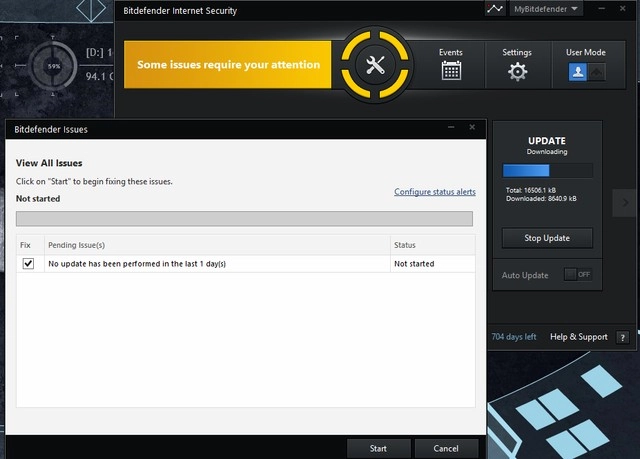The image size is (640, 459).
Task: Click the right chevron next panel arrow
Action: point(625,203)
